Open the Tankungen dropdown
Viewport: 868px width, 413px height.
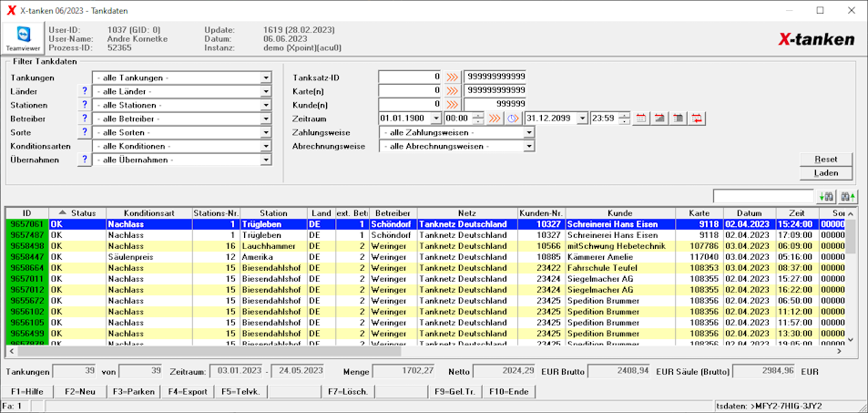(266, 77)
